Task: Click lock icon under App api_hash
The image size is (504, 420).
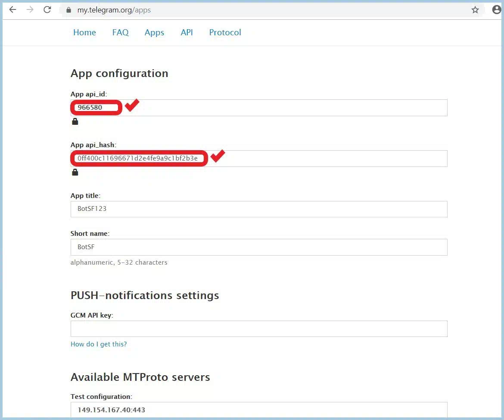Action: point(75,173)
